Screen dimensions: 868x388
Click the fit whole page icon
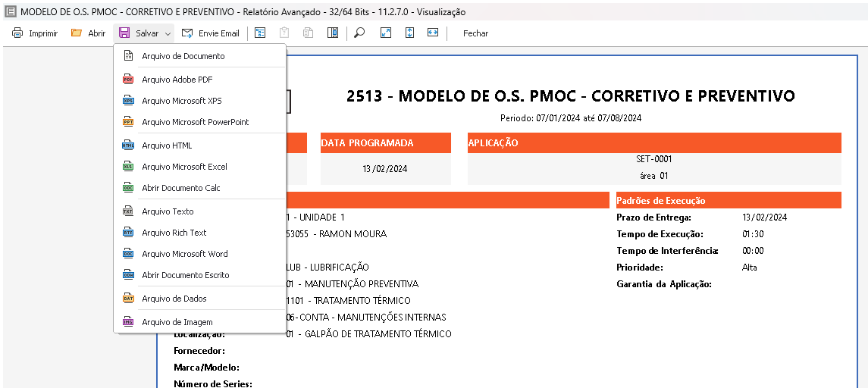(386, 33)
